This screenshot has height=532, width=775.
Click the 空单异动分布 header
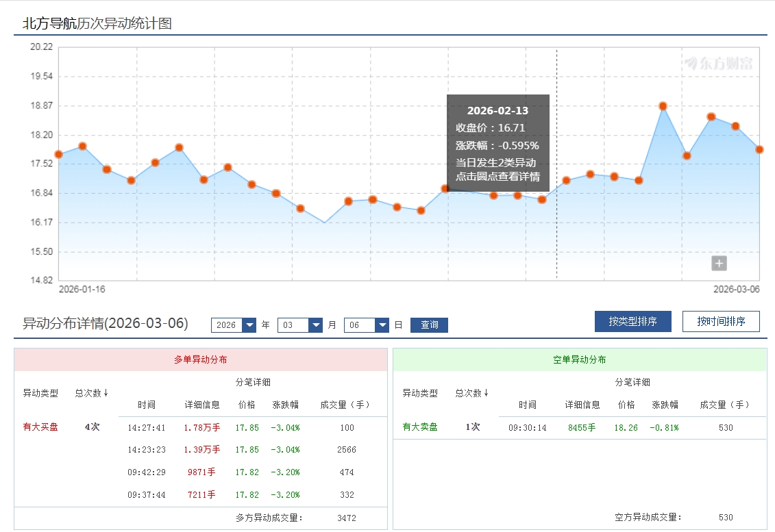click(580, 359)
